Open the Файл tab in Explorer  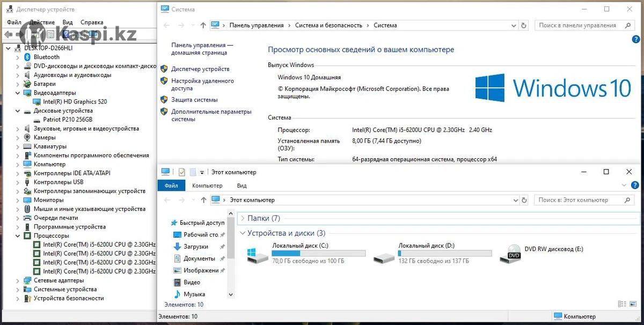point(171,186)
